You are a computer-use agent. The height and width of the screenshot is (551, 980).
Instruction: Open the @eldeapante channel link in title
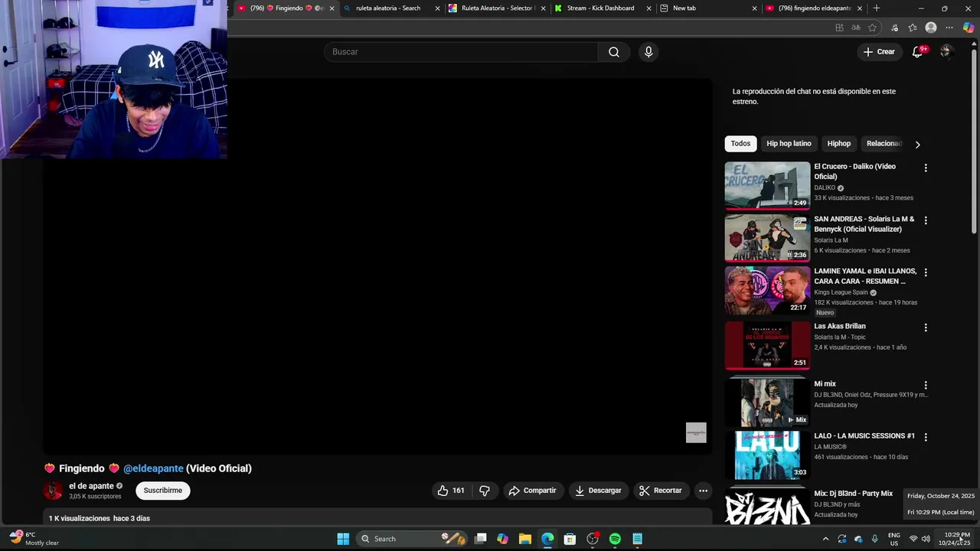[153, 468]
